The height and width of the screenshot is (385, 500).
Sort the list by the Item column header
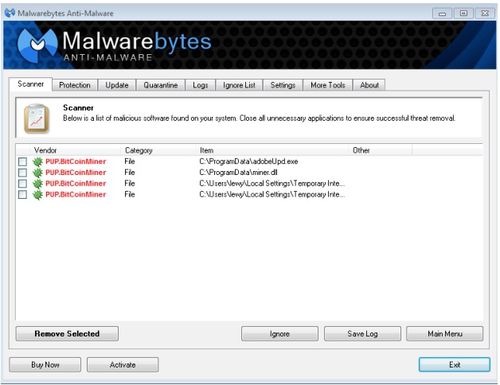[206, 150]
